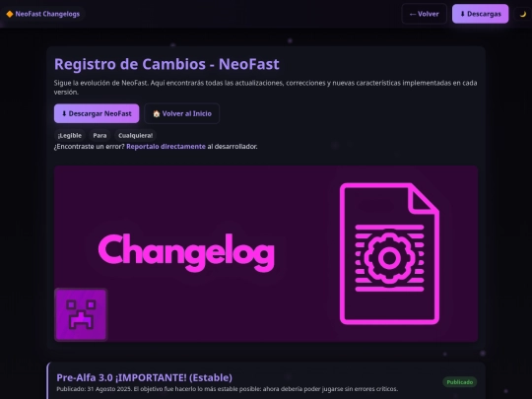Open the Descargas page
The height and width of the screenshot is (399, 532).
(x=480, y=14)
